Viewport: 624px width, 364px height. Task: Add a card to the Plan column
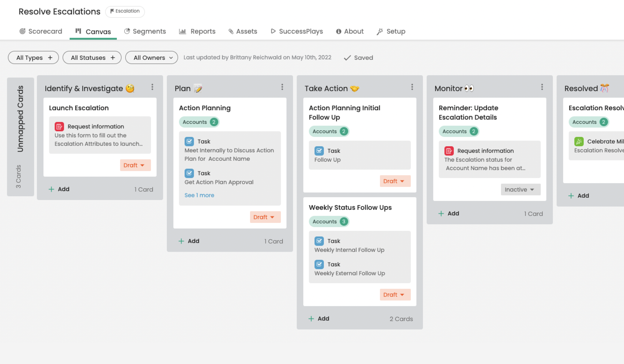pos(189,241)
